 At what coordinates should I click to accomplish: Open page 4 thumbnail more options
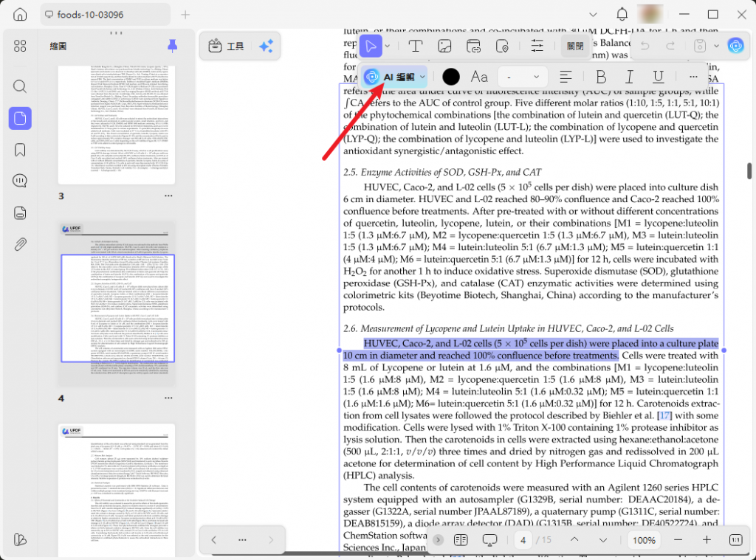click(168, 398)
